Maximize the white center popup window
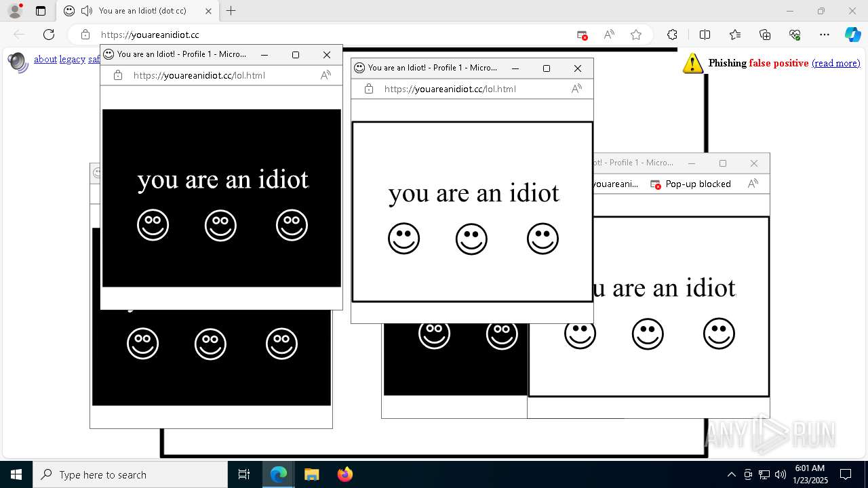 coord(547,68)
